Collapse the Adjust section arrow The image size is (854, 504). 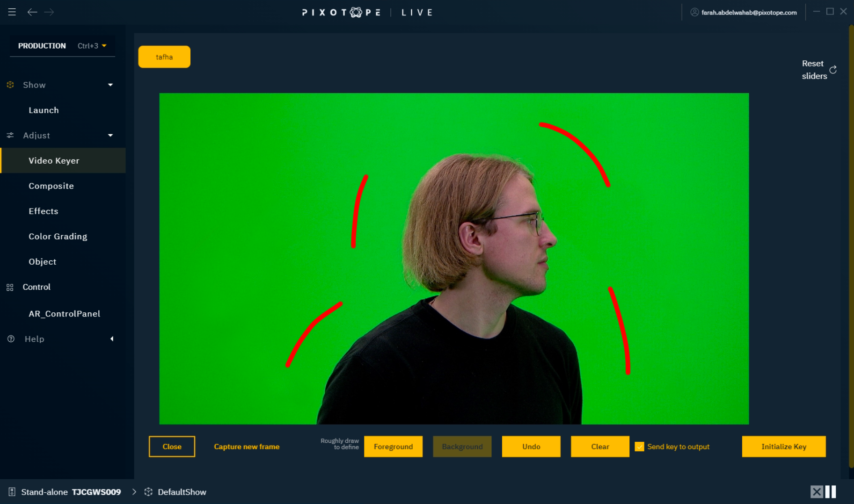(x=110, y=136)
